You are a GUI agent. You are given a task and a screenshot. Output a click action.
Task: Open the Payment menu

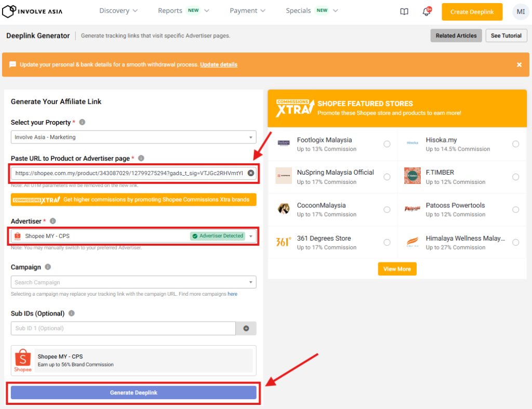point(247,11)
